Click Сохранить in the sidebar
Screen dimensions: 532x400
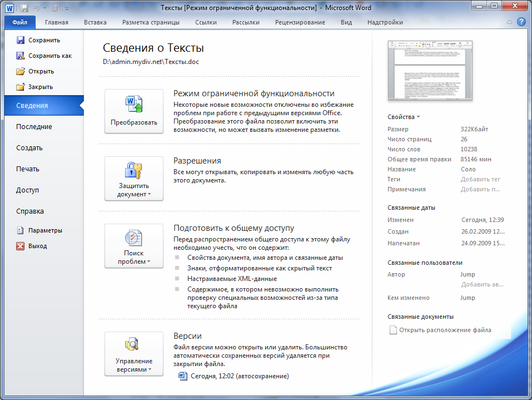(44, 40)
